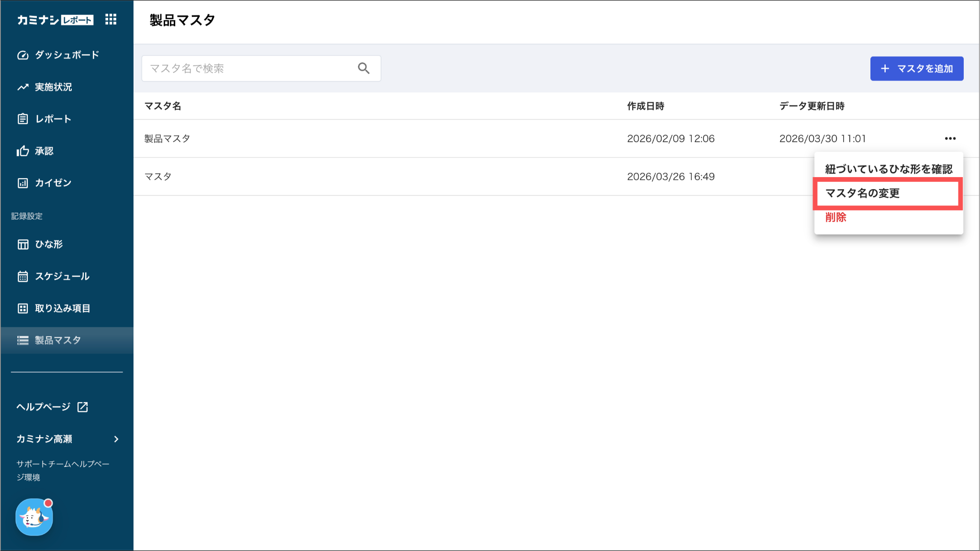
Task: Open the ヘルプページ external link
Action: (52, 407)
